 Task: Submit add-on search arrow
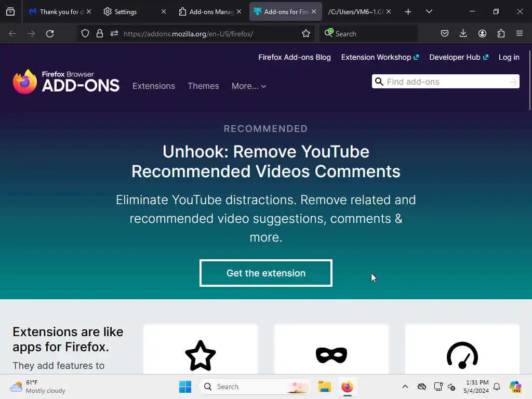click(513, 82)
